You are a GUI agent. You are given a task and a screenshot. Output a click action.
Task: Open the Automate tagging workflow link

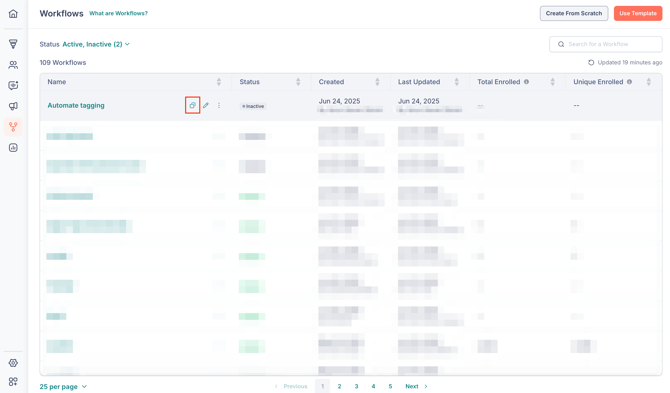76,105
